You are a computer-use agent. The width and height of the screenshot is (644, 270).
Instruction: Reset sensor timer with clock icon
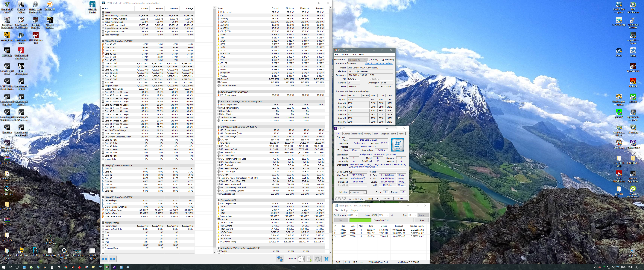[x=300, y=259]
